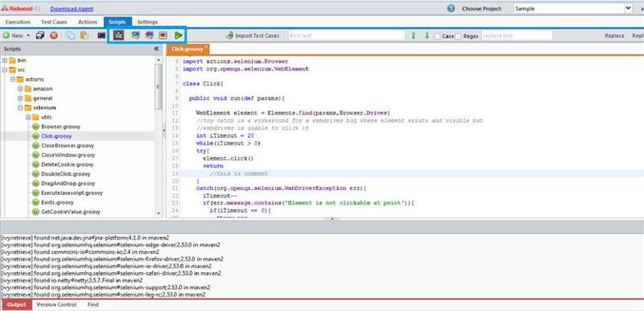Open the black Terminal icon

102,36
